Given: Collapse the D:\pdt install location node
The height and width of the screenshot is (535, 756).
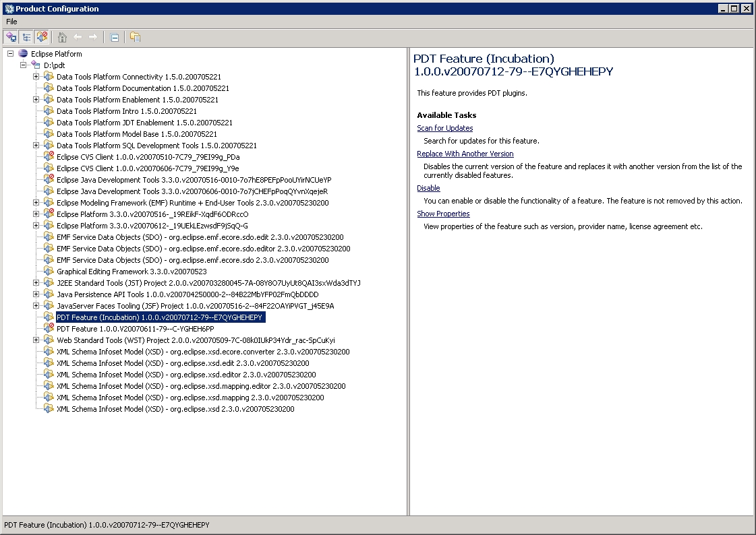Looking at the screenshot, I should click(x=23, y=65).
